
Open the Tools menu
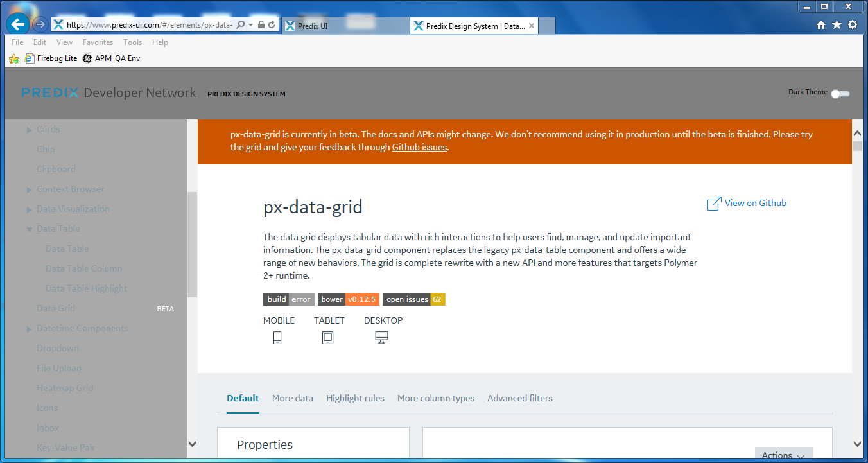point(133,42)
